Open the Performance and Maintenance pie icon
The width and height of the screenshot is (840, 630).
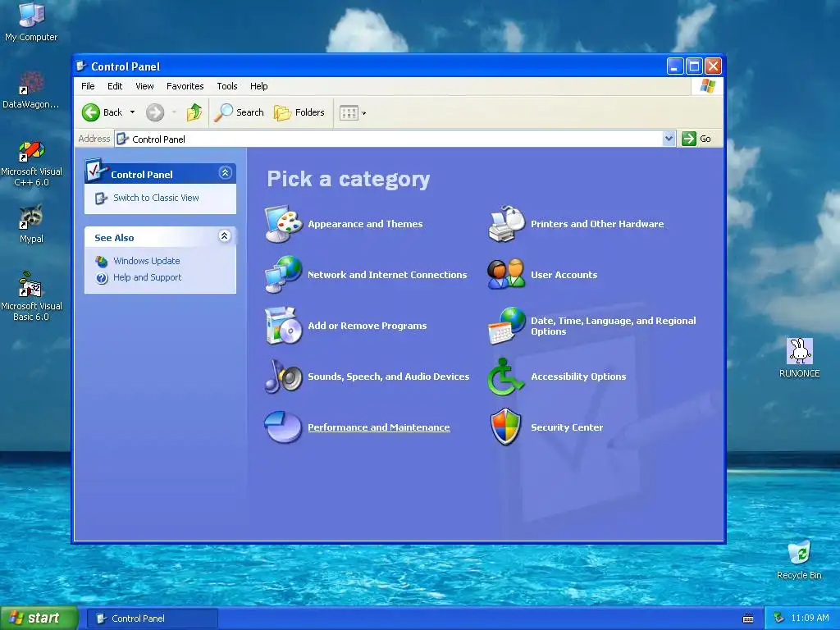[x=283, y=427]
